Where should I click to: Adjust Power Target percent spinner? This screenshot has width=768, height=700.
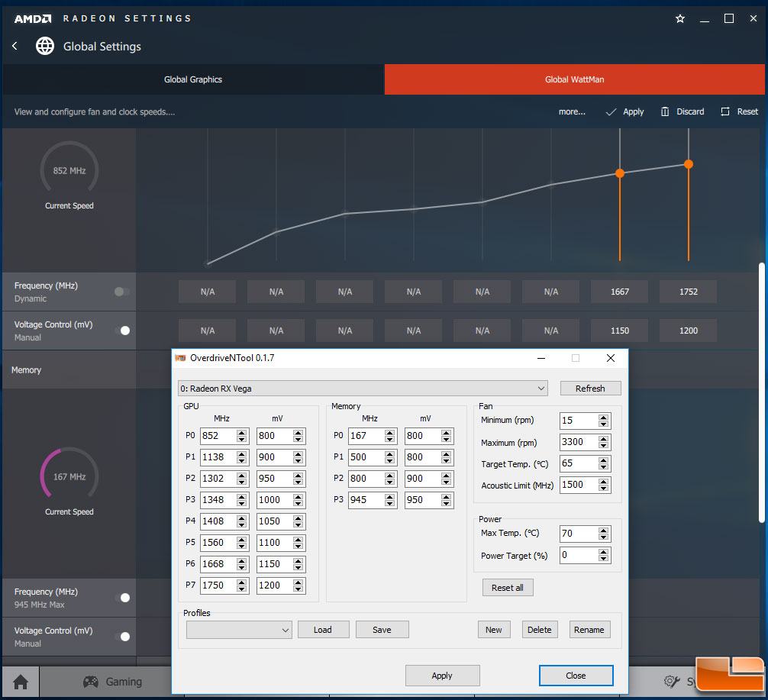click(603, 555)
